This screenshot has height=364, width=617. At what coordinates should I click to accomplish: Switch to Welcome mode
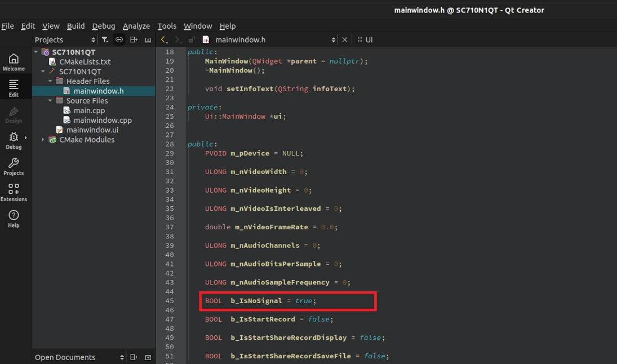coord(14,62)
